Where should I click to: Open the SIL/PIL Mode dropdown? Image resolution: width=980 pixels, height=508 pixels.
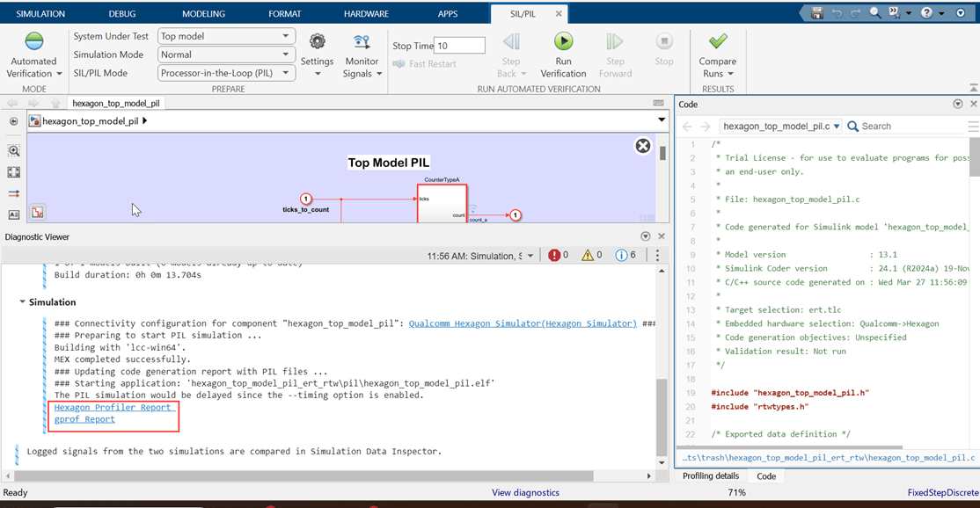(x=226, y=73)
